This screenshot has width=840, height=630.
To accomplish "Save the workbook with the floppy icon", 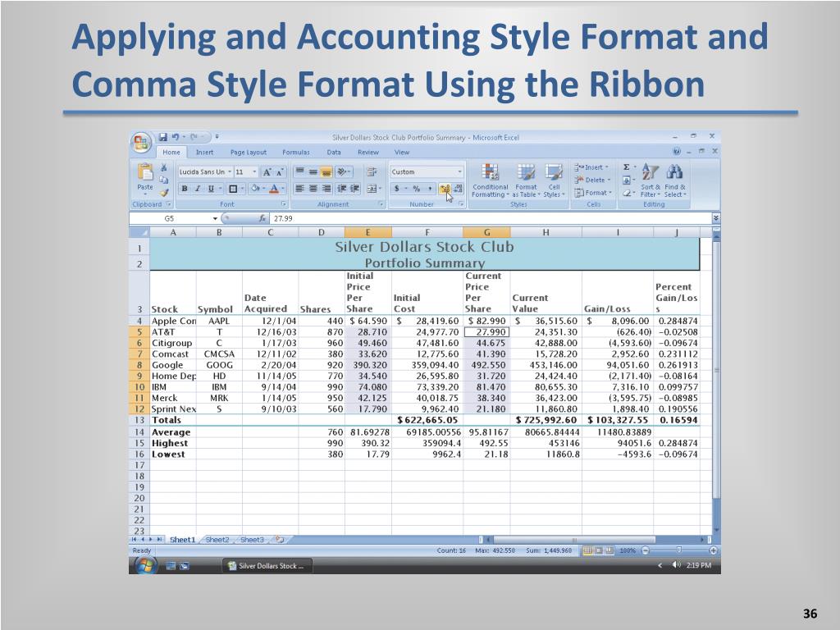I will coord(163,137).
